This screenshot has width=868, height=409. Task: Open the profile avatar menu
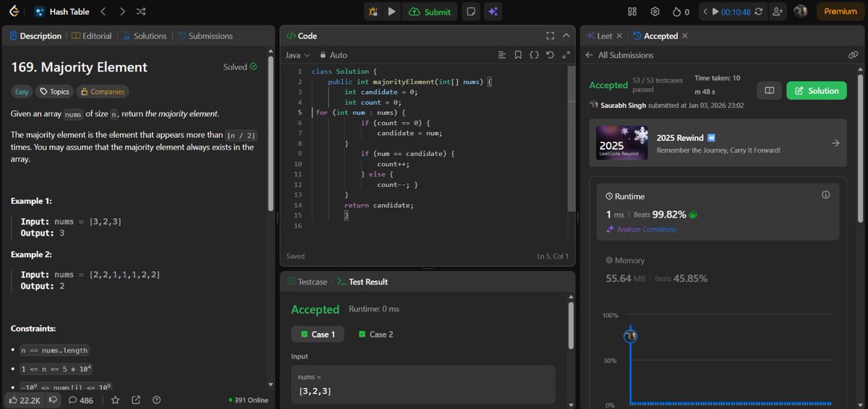coord(800,12)
